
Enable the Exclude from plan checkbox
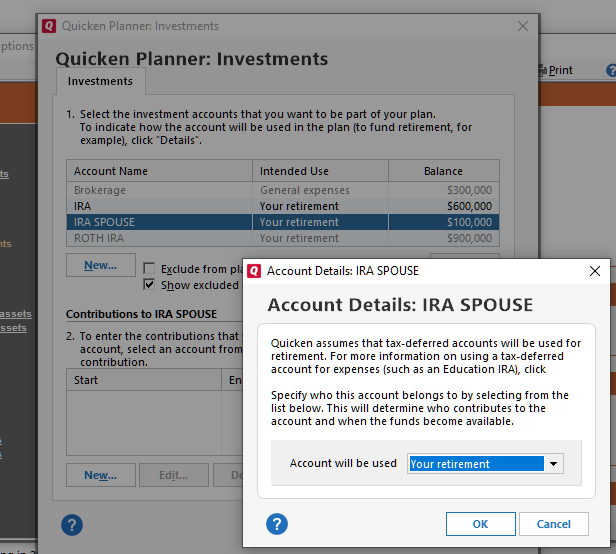149,269
